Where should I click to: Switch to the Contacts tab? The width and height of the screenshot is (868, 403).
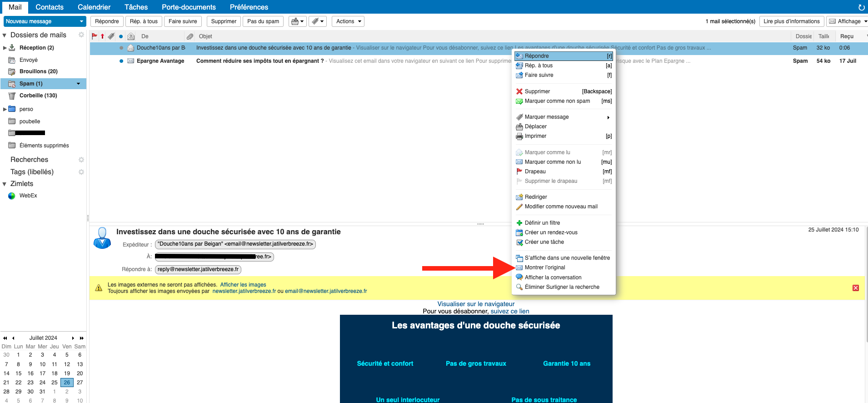[x=50, y=7]
